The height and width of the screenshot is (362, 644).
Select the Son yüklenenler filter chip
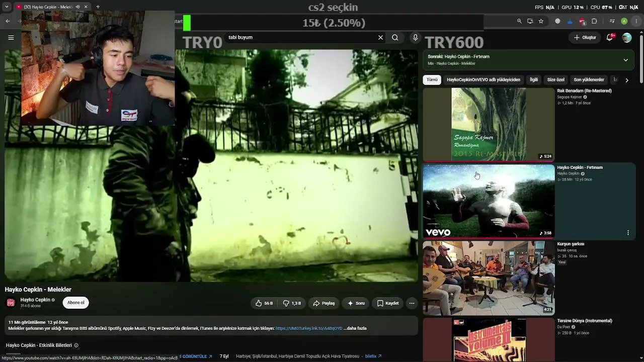coord(589,79)
